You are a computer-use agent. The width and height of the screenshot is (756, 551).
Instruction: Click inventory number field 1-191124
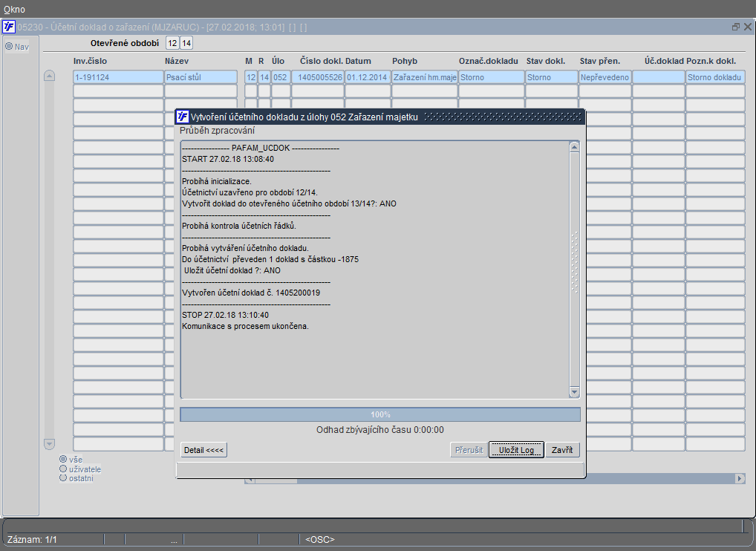pyautogui.click(x=119, y=77)
